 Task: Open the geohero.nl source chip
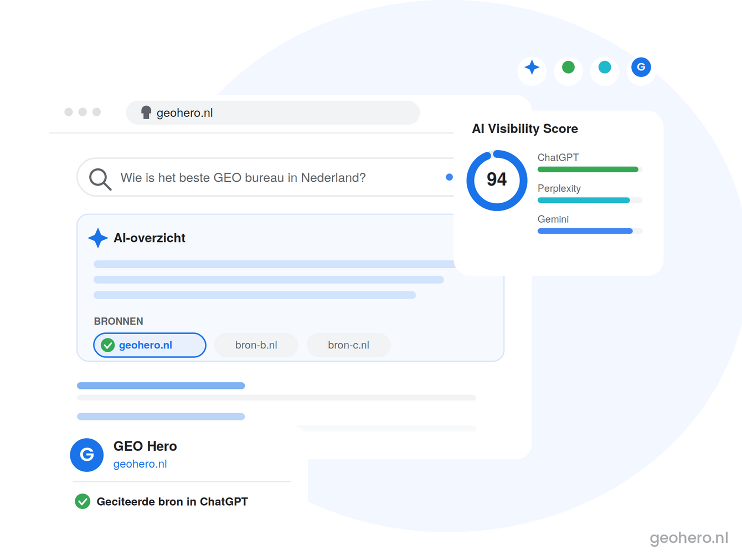[x=150, y=345]
